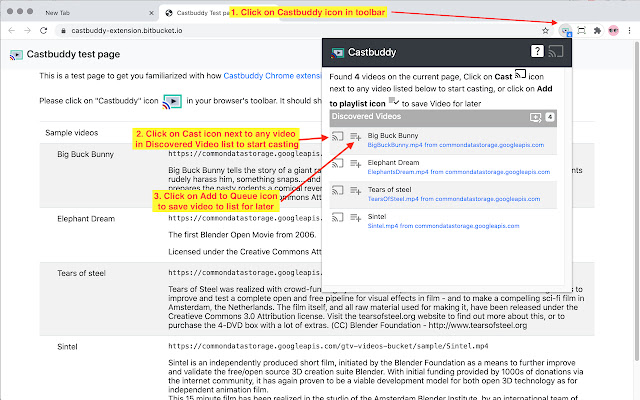Go forward with the browser forward arrow
The height and width of the screenshot is (400, 640).
[27, 31]
